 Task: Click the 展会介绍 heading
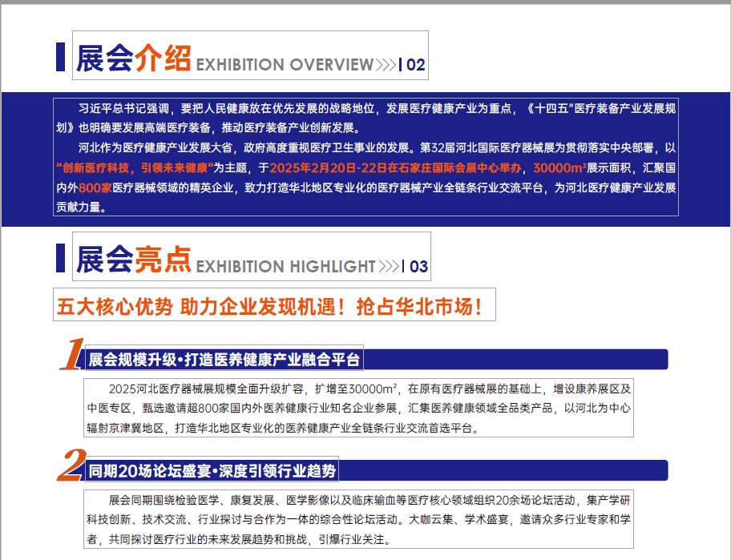[133, 58]
